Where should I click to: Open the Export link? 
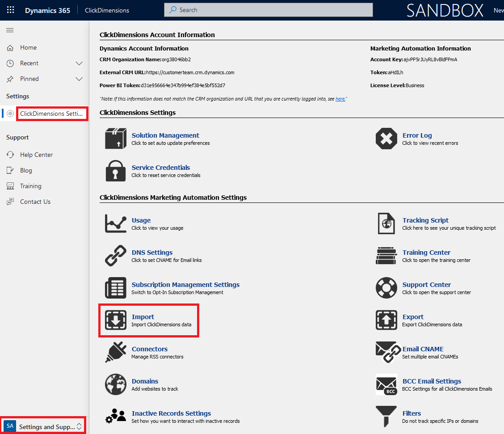[413, 317]
